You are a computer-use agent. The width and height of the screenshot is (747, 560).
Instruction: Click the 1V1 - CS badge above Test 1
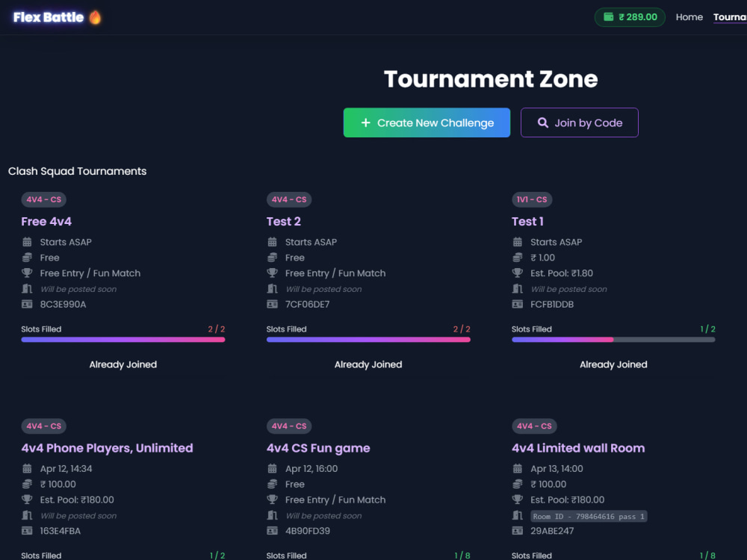point(532,199)
